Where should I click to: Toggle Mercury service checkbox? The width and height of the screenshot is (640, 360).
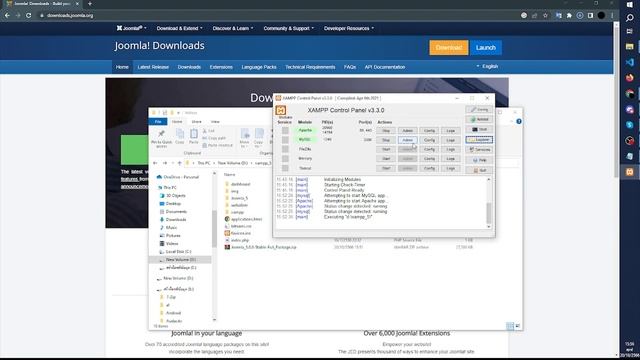point(285,159)
